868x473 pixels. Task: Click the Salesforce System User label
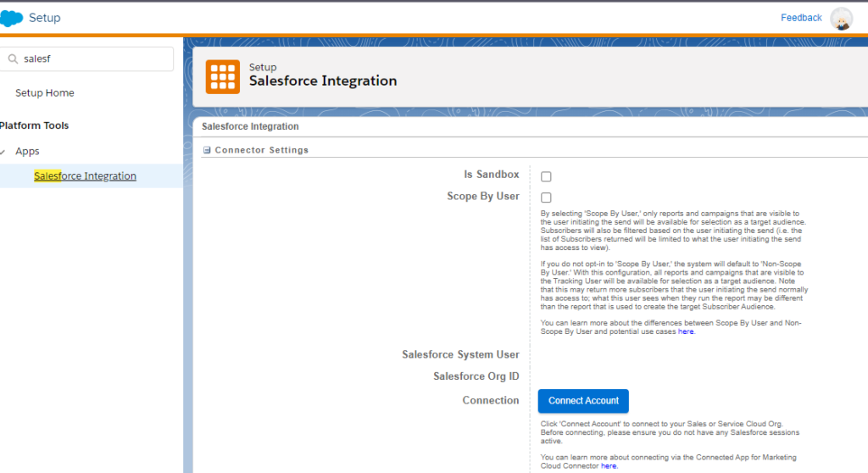(460, 354)
